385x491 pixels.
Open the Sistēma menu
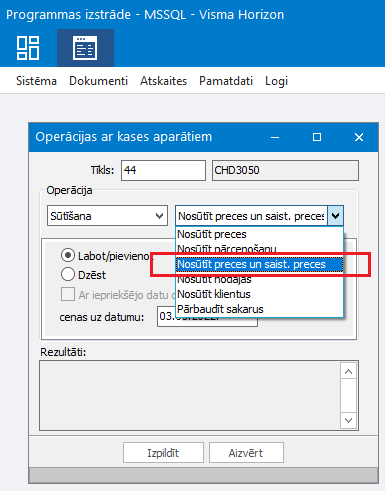tap(36, 81)
